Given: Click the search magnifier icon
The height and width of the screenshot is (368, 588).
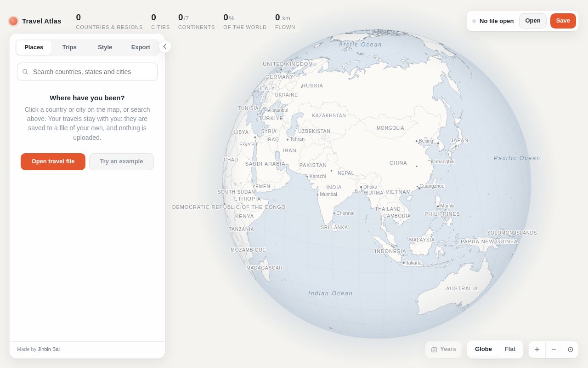Looking at the screenshot, I should (x=25, y=72).
